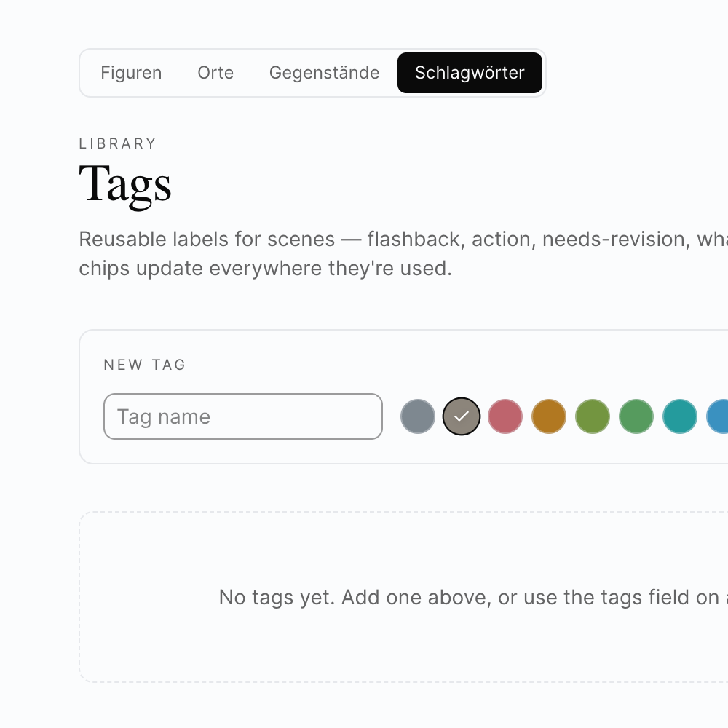This screenshot has height=728, width=728.
Task: Click the Tags page heading
Action: (x=125, y=185)
